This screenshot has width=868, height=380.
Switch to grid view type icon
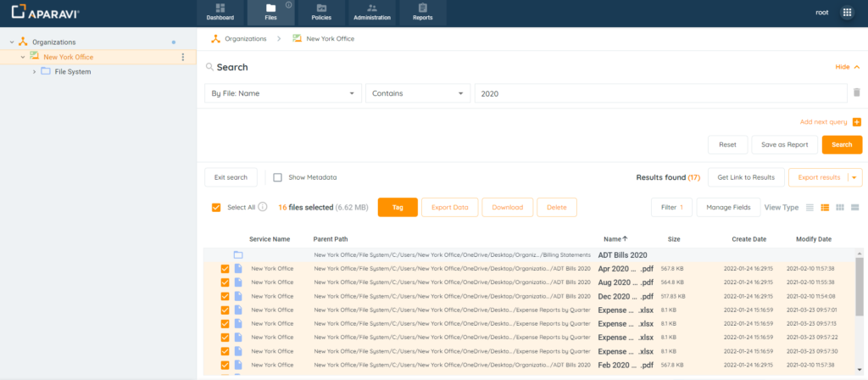pyautogui.click(x=840, y=207)
